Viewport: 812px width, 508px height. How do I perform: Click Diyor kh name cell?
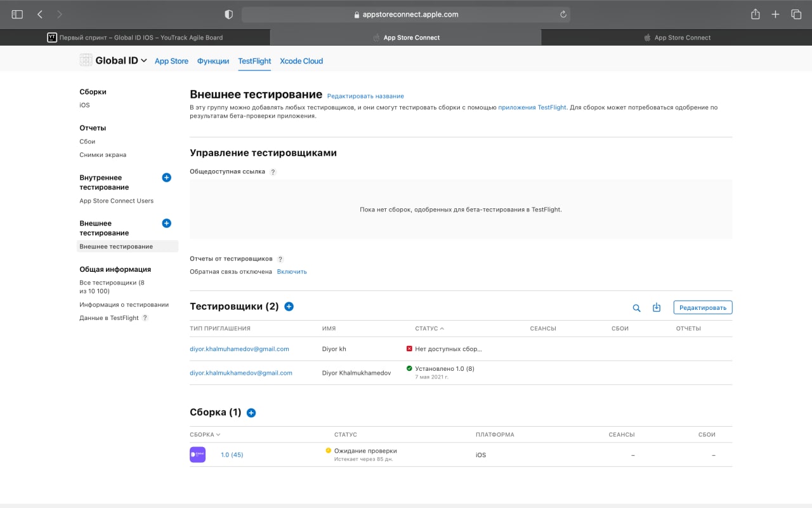[334, 349]
